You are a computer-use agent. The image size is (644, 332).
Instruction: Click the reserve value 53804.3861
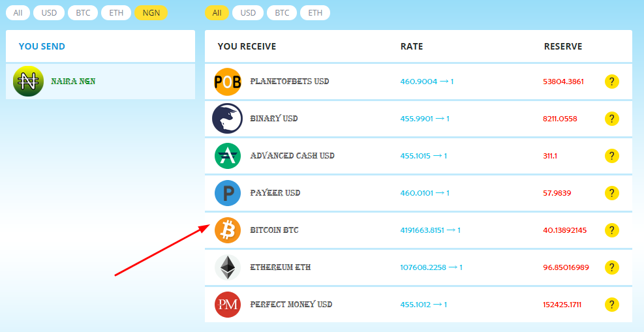(x=563, y=82)
